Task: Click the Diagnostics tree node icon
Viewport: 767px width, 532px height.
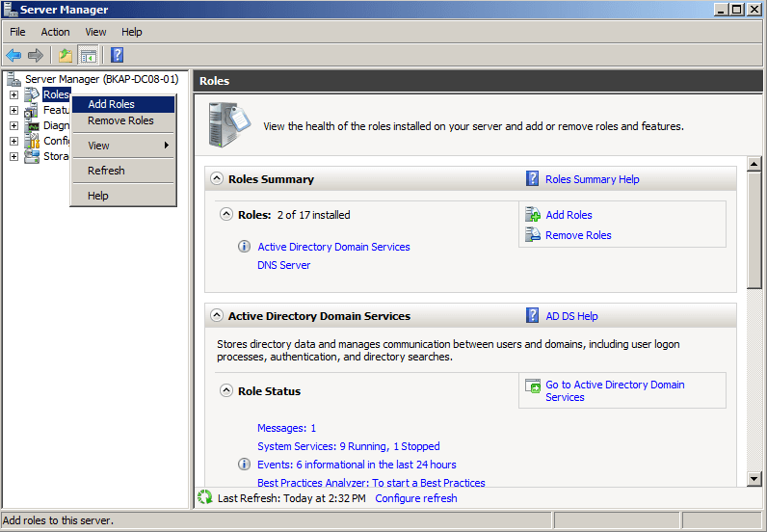Action: (32, 125)
